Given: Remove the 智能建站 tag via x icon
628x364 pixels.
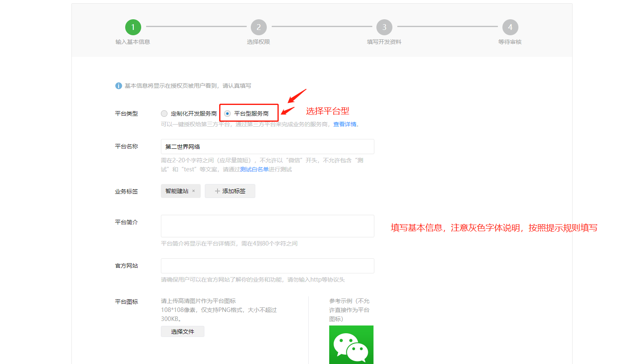Looking at the screenshot, I should 194,191.
